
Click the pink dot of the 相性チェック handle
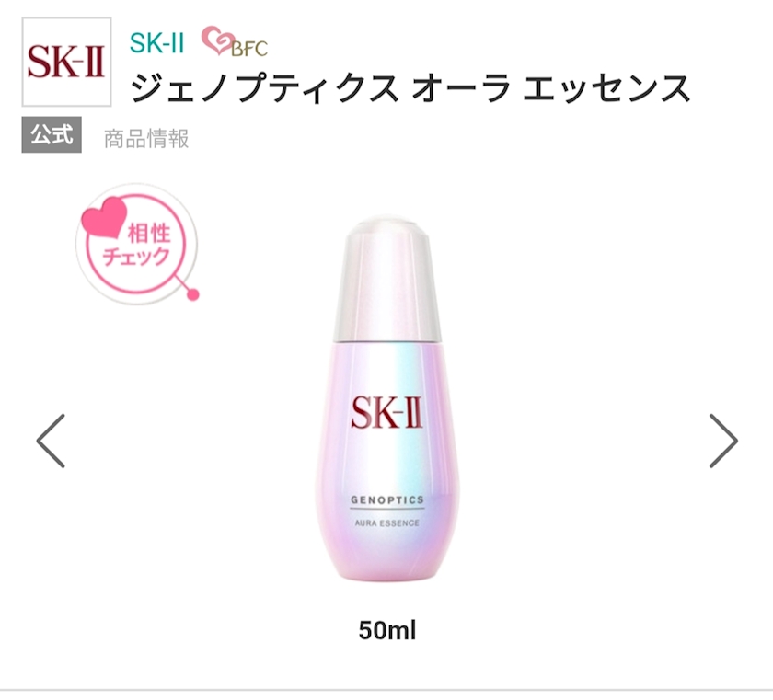coord(192,294)
